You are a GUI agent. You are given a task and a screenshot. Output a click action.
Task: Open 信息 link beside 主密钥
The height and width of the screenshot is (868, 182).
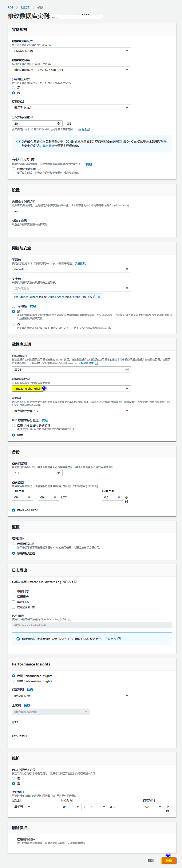[x=27, y=705]
